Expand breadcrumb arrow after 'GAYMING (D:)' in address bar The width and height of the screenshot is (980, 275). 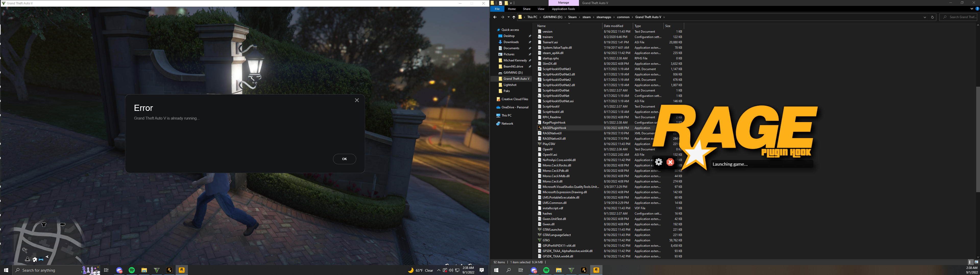pos(565,17)
